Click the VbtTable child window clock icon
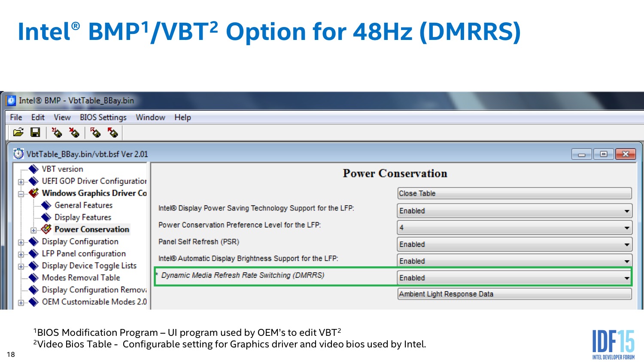Viewport: 644px width, 362px height. pos(18,154)
